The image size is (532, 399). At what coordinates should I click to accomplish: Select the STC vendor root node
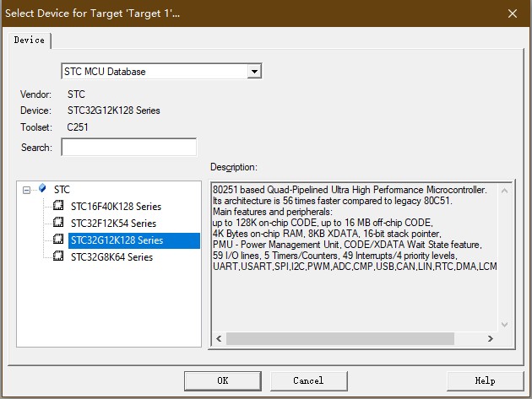[x=62, y=190]
